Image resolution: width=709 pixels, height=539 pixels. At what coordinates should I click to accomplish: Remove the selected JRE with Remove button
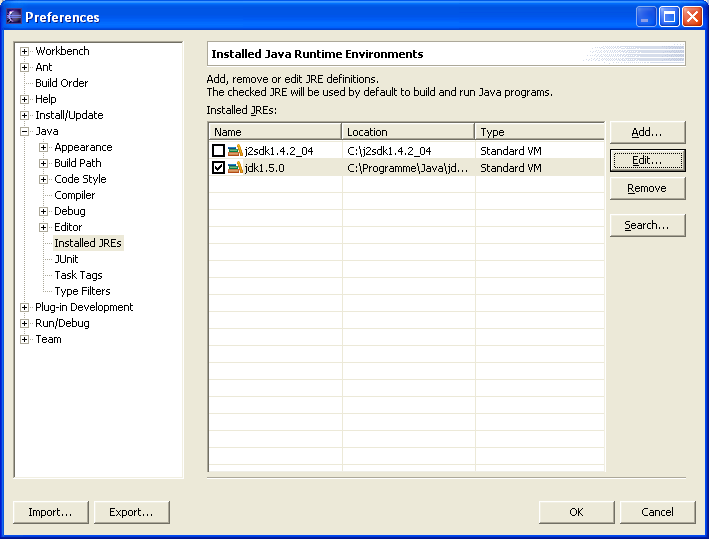coord(648,188)
